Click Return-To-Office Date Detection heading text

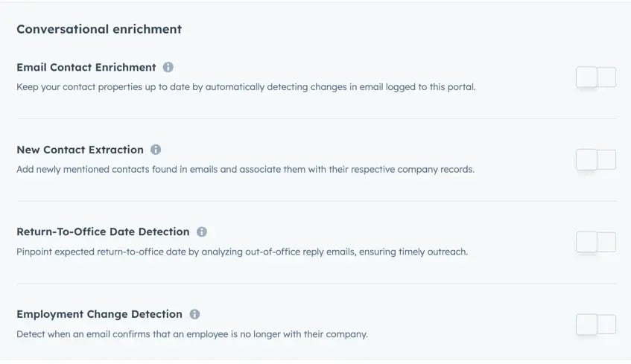click(x=103, y=232)
